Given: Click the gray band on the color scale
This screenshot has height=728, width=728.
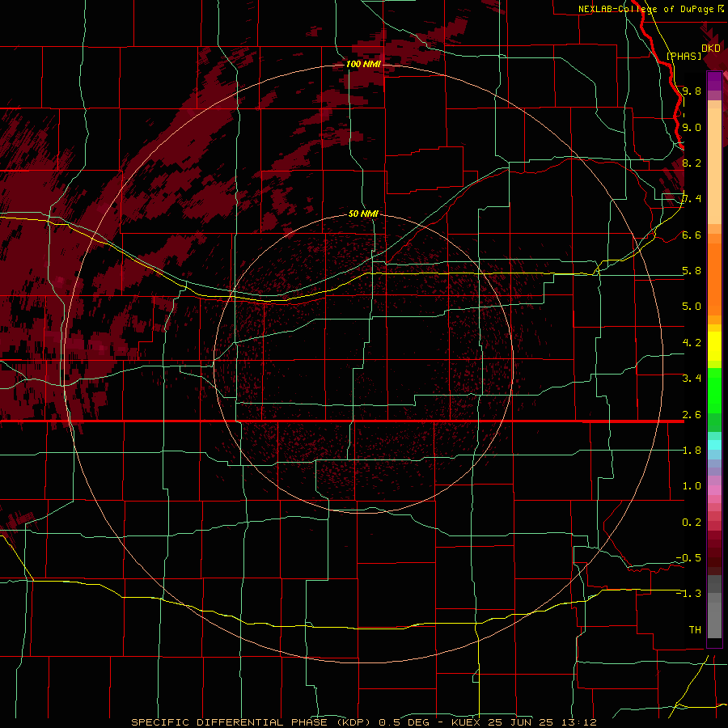Looking at the screenshot, I should pyautogui.click(x=714, y=607).
